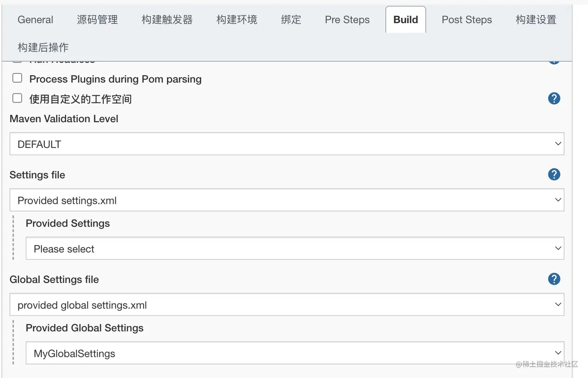Go to the 源码管理 tab
The height and width of the screenshot is (378, 588).
pos(97,19)
